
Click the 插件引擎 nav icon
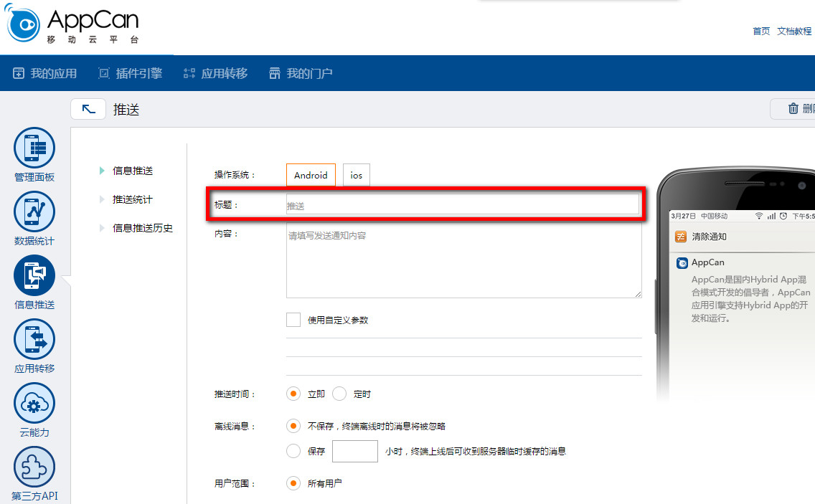tap(104, 73)
